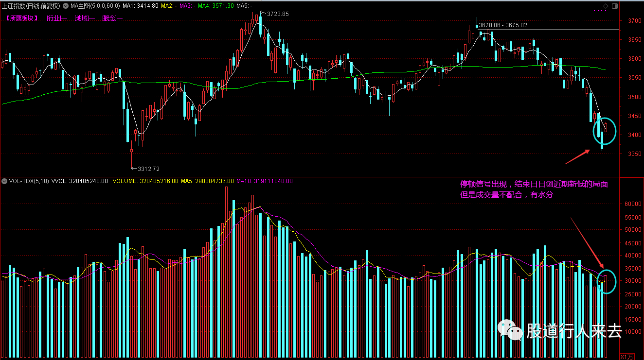Click the cyan circle on volume bars

606,281
